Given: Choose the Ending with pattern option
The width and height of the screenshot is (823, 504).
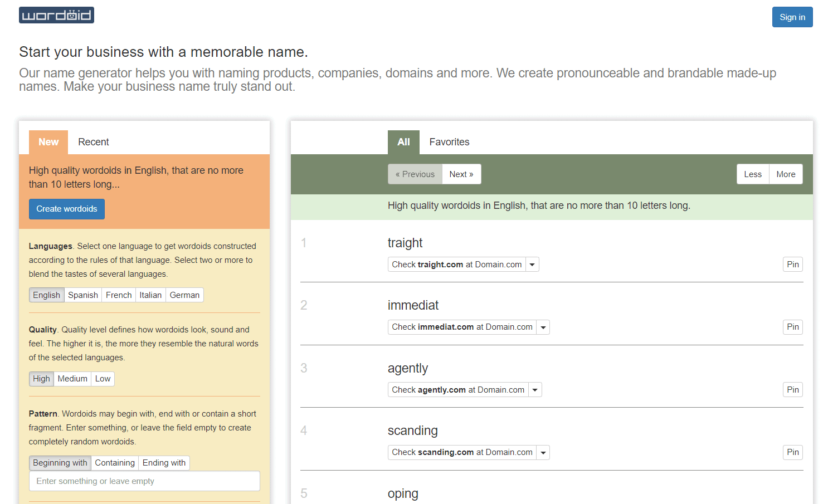Looking at the screenshot, I should point(164,463).
